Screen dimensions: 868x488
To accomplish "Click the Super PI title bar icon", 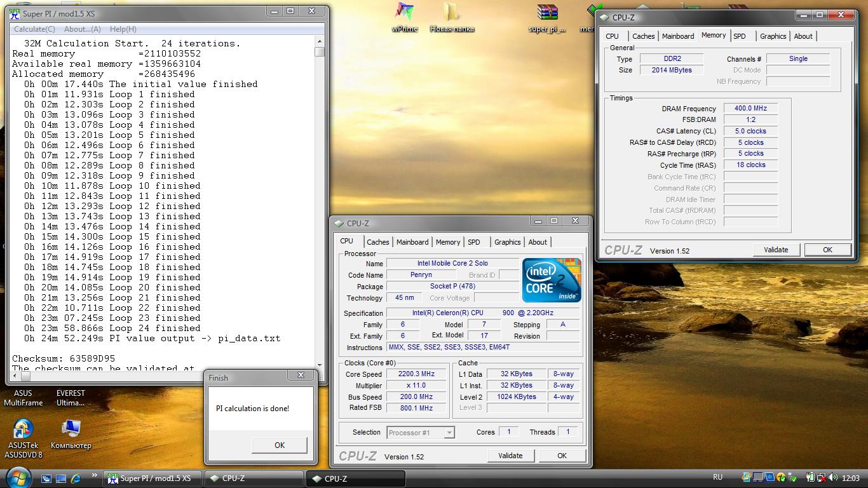I will tap(14, 13).
